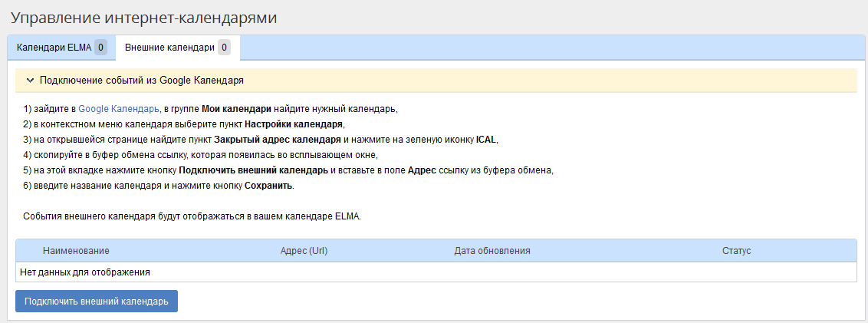Click the empty row Нет данных для отображения

pyautogui.click(x=85, y=272)
